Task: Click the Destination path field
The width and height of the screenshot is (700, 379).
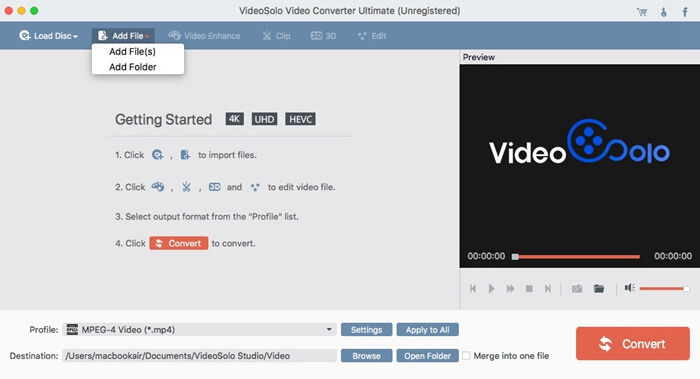Action: (199, 356)
